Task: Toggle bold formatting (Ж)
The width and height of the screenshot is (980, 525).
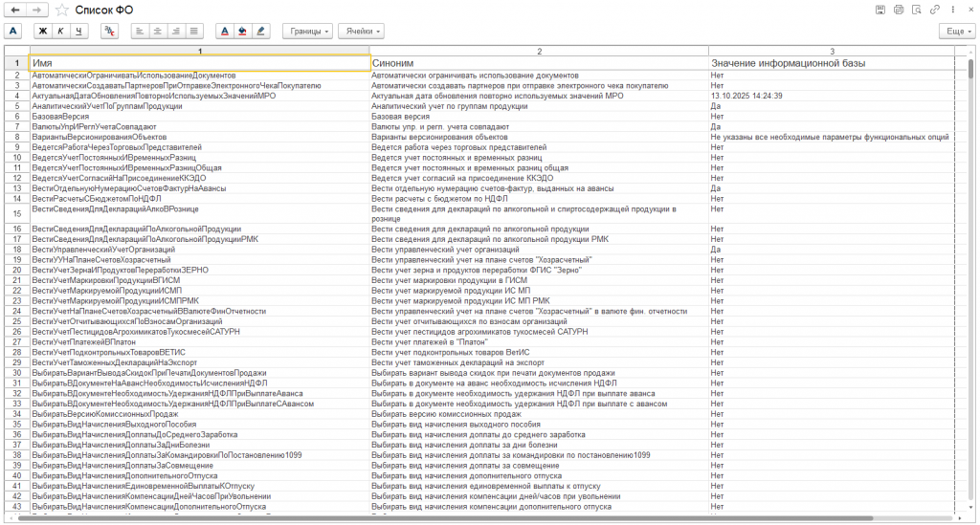Action: pos(42,31)
